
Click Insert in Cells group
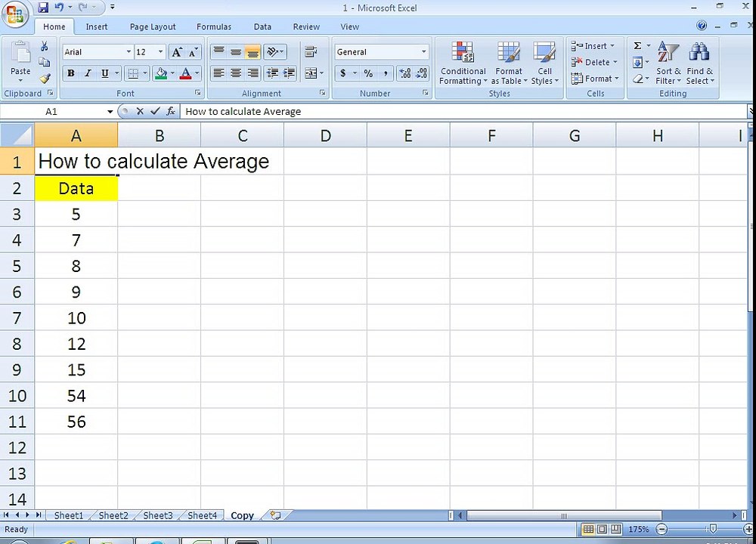(593, 46)
